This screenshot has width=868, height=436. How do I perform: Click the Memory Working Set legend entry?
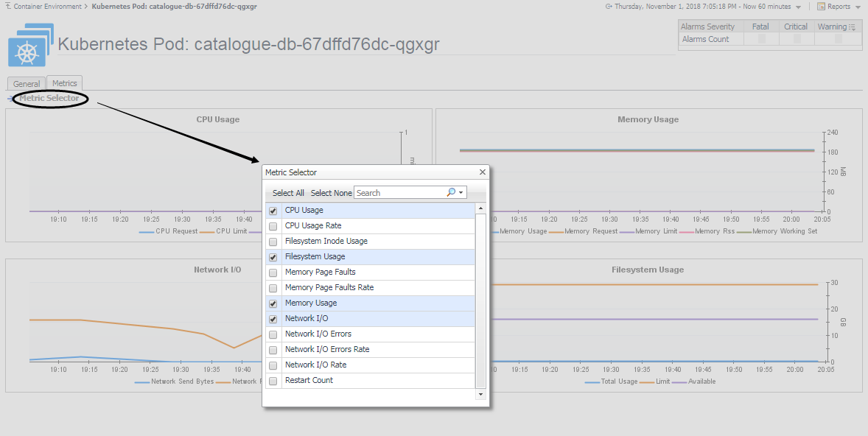(x=777, y=231)
